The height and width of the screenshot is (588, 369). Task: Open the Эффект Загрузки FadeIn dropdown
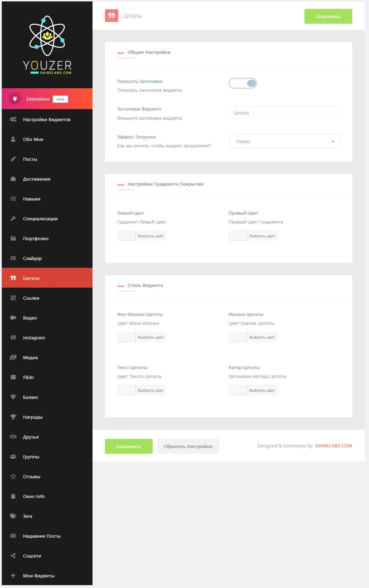click(285, 141)
